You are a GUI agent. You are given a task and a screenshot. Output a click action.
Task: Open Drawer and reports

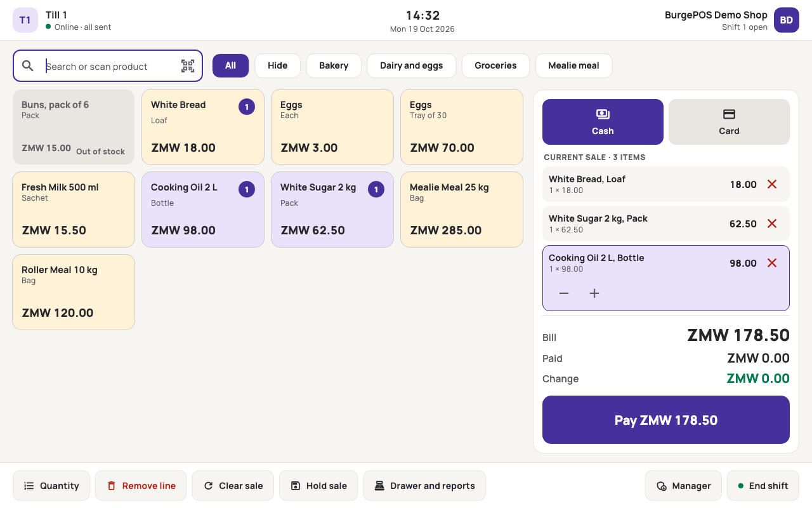point(424,486)
